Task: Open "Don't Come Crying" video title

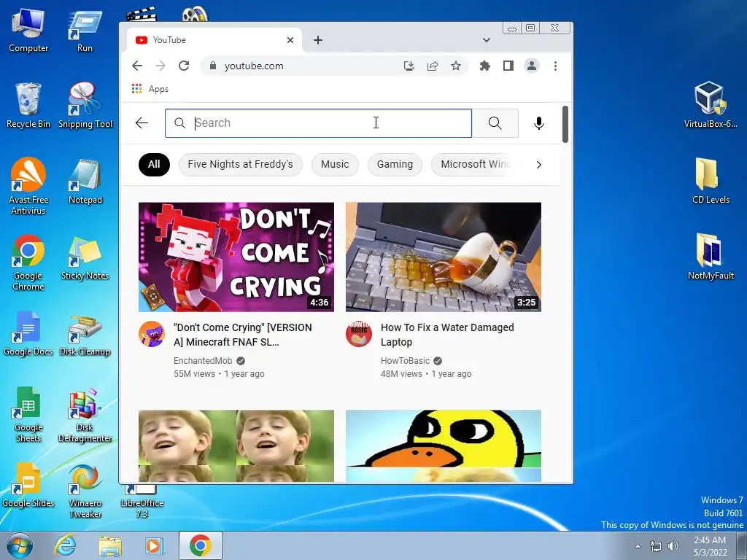Action: click(x=243, y=335)
